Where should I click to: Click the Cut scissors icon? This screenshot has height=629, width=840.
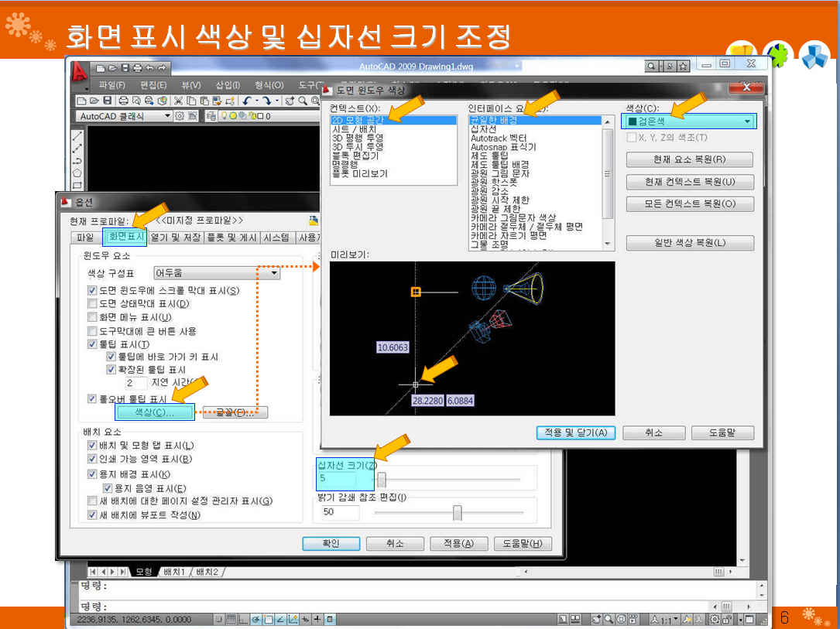pos(179,101)
